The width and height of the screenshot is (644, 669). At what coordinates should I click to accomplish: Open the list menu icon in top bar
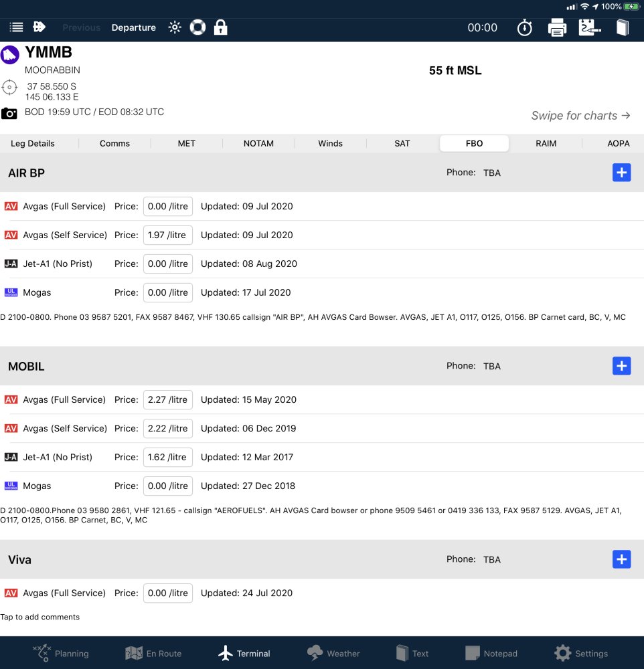[16, 27]
